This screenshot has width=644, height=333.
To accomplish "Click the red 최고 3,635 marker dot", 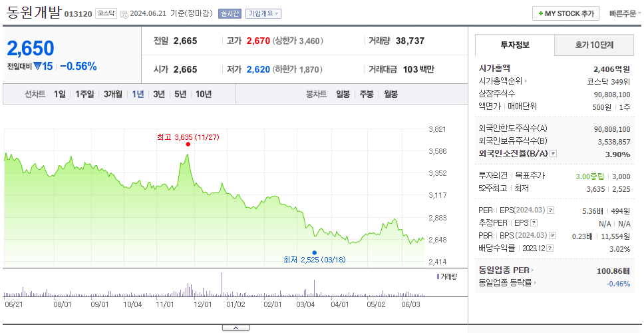I will pyautogui.click(x=188, y=145).
